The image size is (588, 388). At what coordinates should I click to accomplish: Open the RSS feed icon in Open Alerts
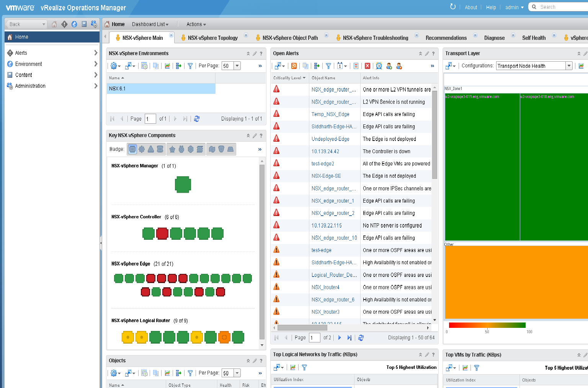coord(294,66)
